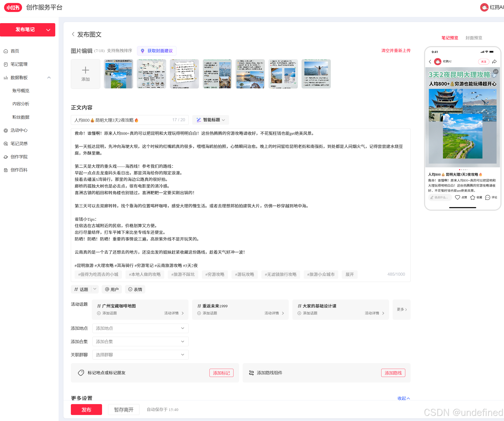Click the @ 用户 mention button
The width and height of the screenshot is (504, 421).
coord(112,289)
